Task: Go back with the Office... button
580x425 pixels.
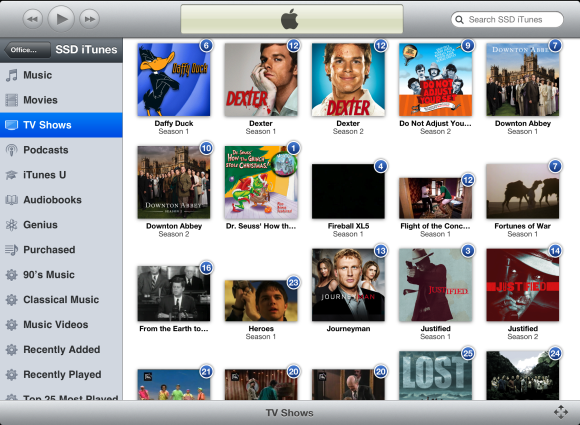Action: (x=27, y=50)
